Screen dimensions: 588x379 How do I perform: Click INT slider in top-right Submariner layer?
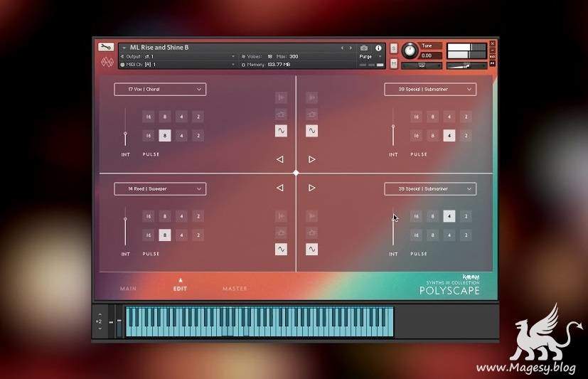click(393, 127)
